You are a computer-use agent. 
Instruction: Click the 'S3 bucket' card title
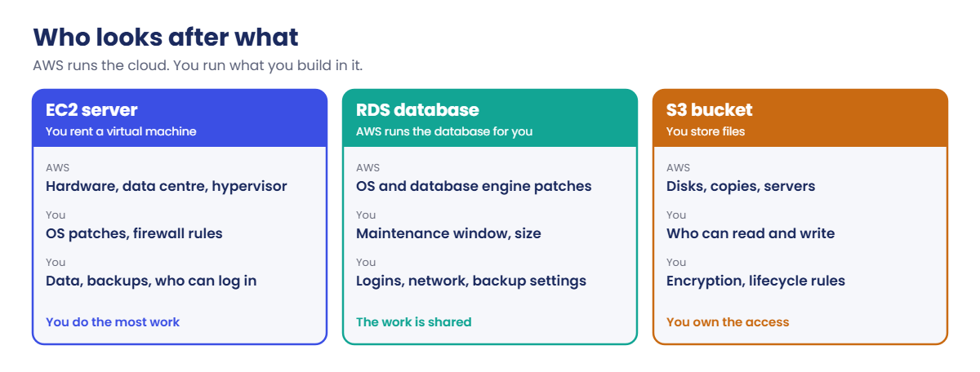(x=710, y=110)
